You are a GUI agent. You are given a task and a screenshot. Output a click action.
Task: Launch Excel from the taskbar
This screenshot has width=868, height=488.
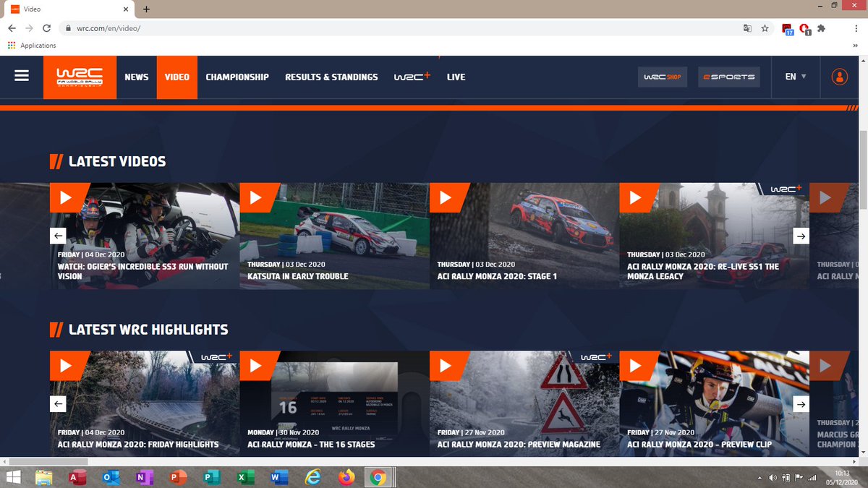[244, 478]
